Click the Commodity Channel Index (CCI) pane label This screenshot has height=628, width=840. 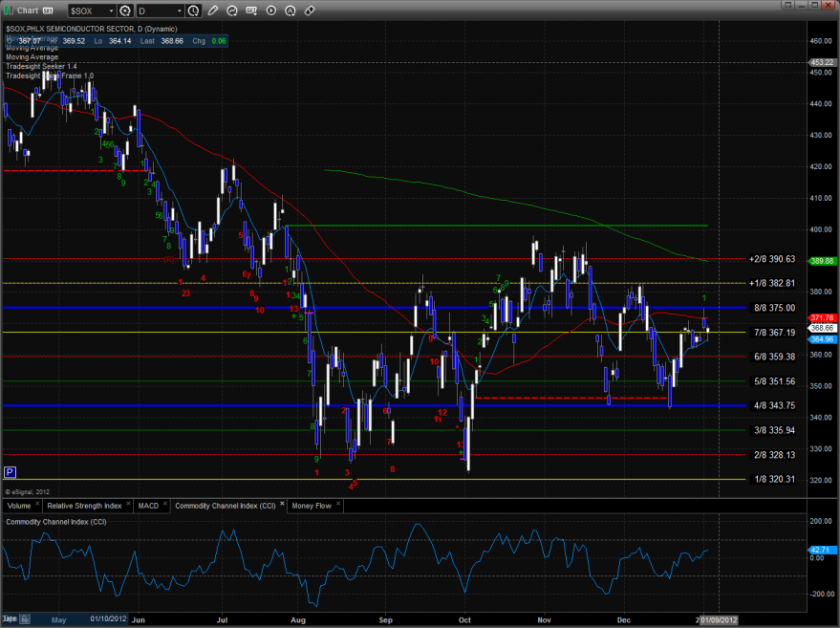56,522
